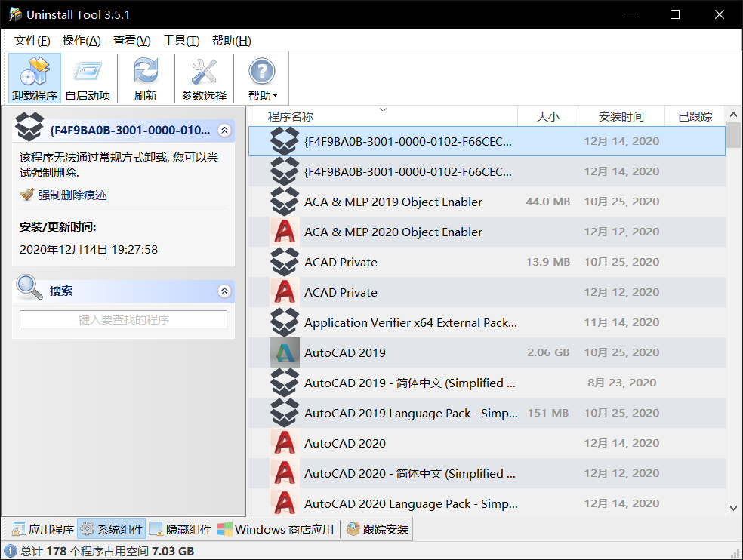This screenshot has height=560, width=743.
Task: Click the broom icon beside 强制删除痕迹
Action: tap(27, 195)
